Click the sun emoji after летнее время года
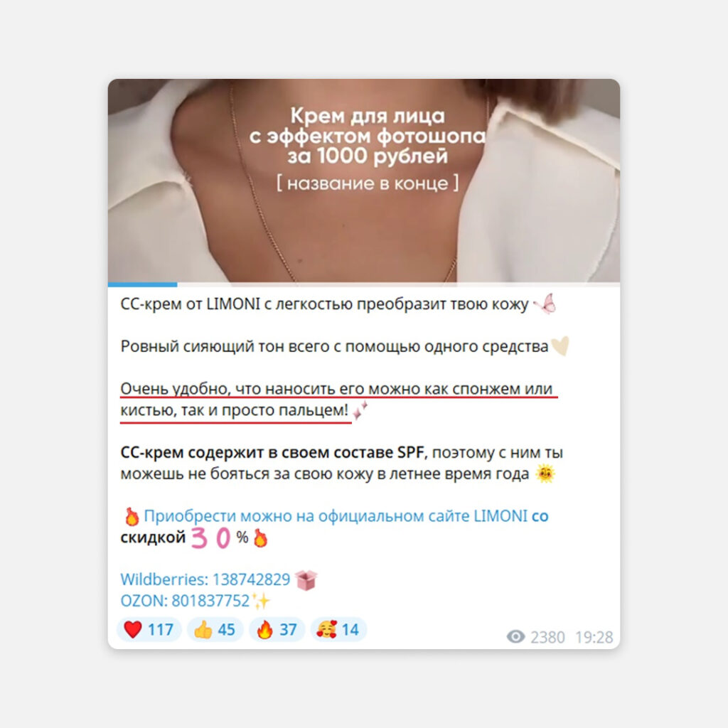 point(545,473)
